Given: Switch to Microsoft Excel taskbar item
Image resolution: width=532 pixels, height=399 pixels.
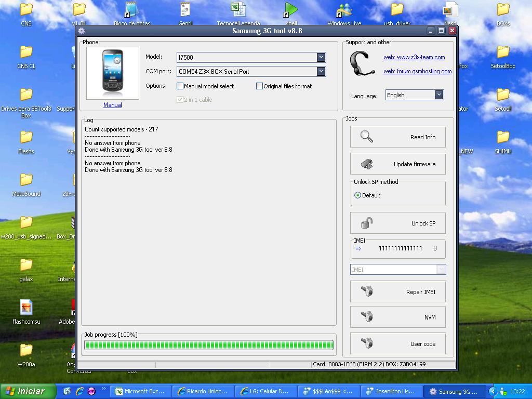Looking at the screenshot, I should coord(141,391).
